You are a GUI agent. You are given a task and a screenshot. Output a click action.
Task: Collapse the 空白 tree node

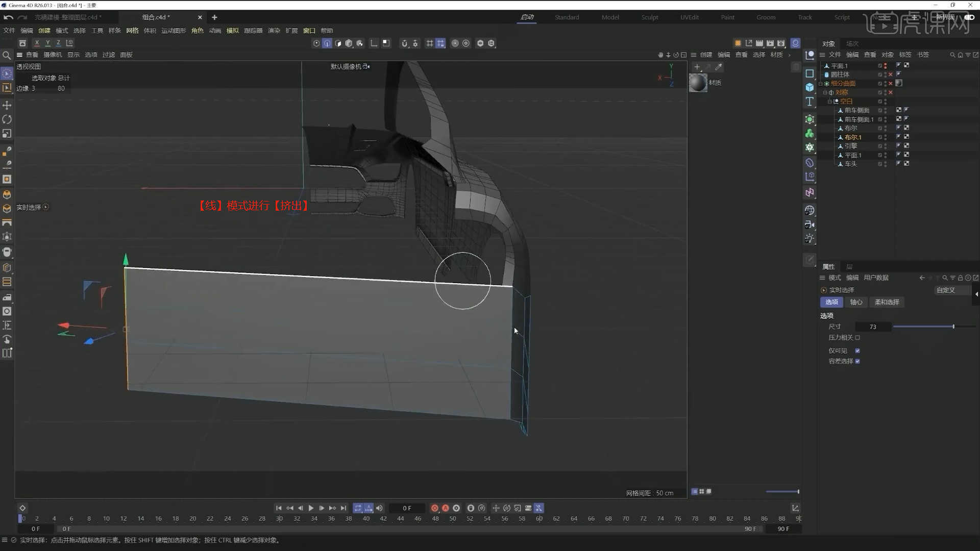click(x=830, y=102)
